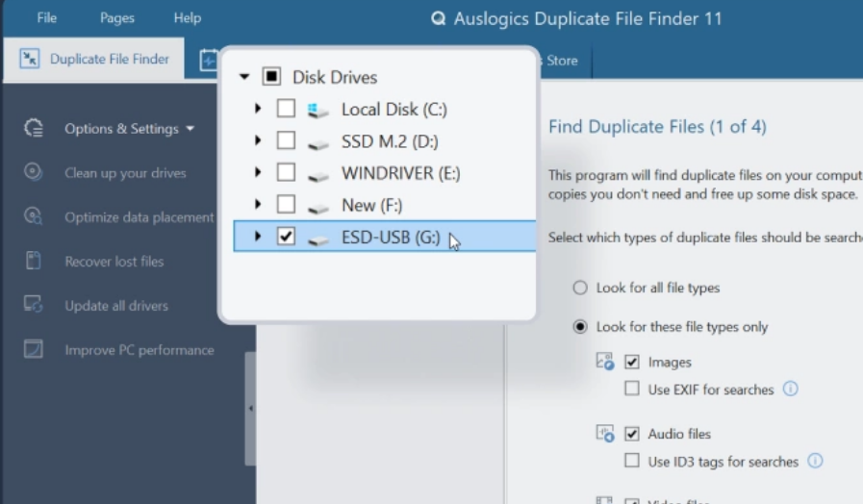Open the Options & Settings dropdown arrow
863x504 pixels.
[190, 129]
